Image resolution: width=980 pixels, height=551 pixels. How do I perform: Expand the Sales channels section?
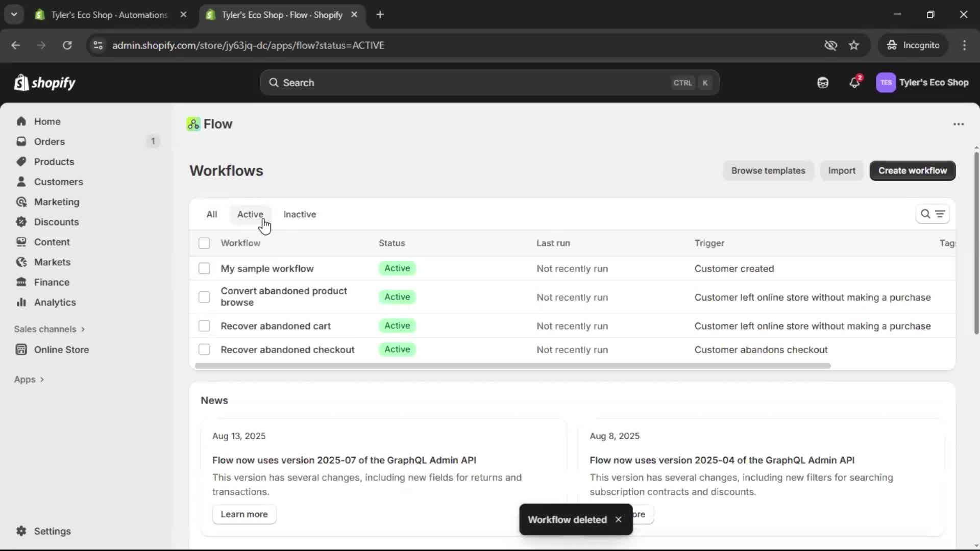click(x=49, y=329)
